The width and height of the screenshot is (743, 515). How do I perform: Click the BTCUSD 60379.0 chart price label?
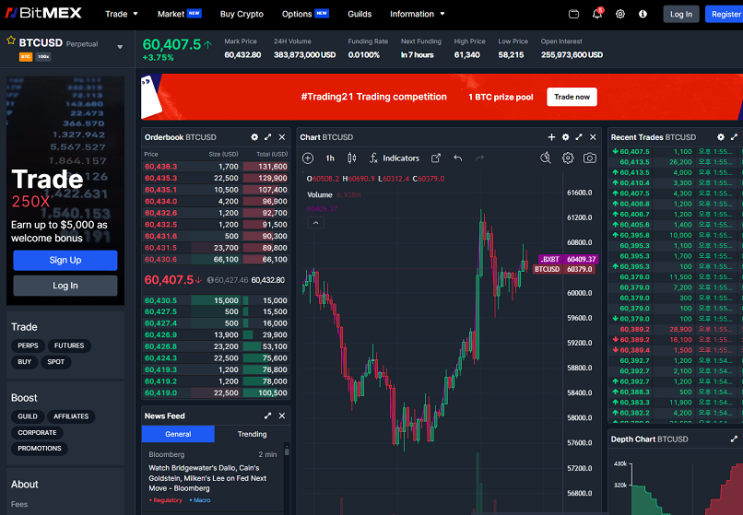tap(564, 269)
